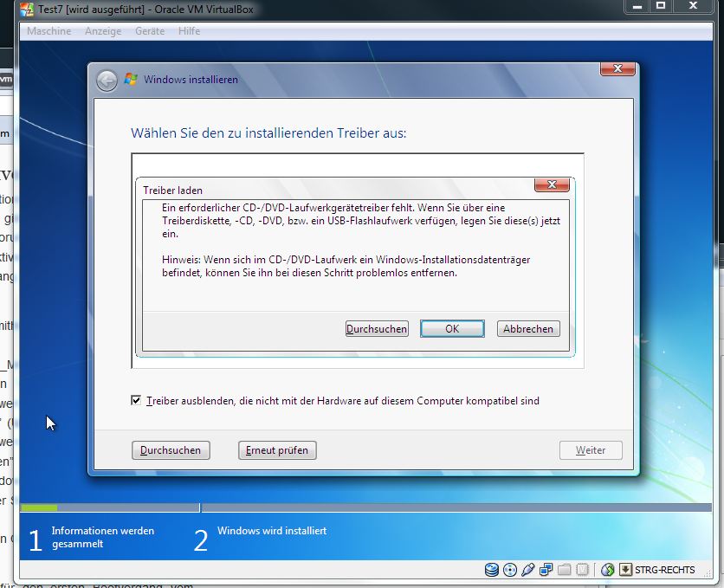Click the Erneut prüfen button
The image size is (724, 588).
click(x=277, y=450)
